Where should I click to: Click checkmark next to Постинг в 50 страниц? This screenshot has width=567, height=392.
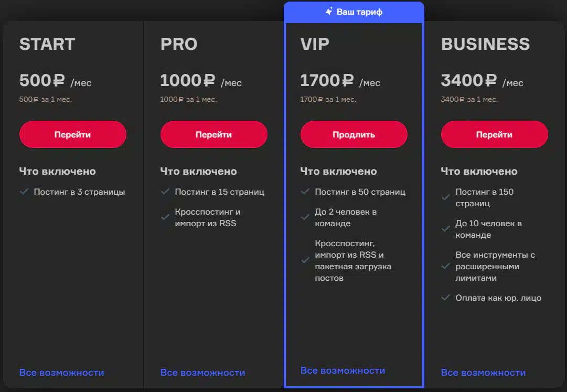[x=305, y=192]
